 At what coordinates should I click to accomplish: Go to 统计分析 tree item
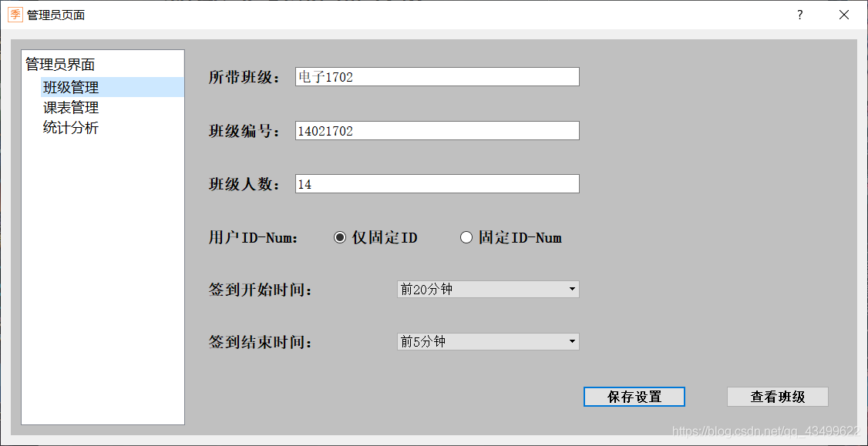pyautogui.click(x=71, y=128)
